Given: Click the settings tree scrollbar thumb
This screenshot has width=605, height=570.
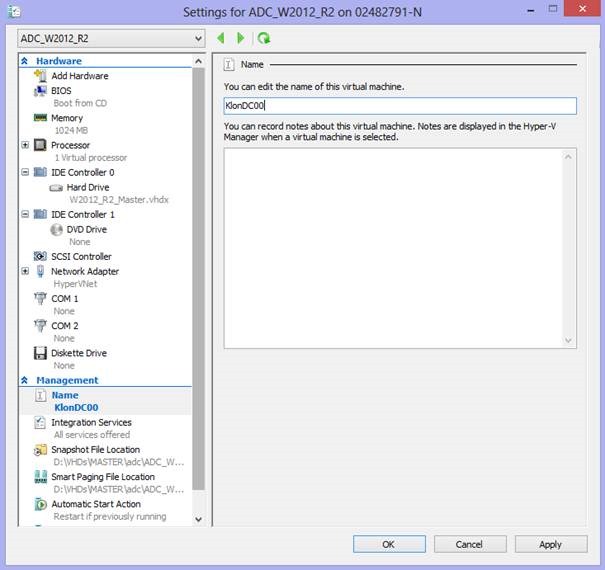Looking at the screenshot, I should 198,279.
